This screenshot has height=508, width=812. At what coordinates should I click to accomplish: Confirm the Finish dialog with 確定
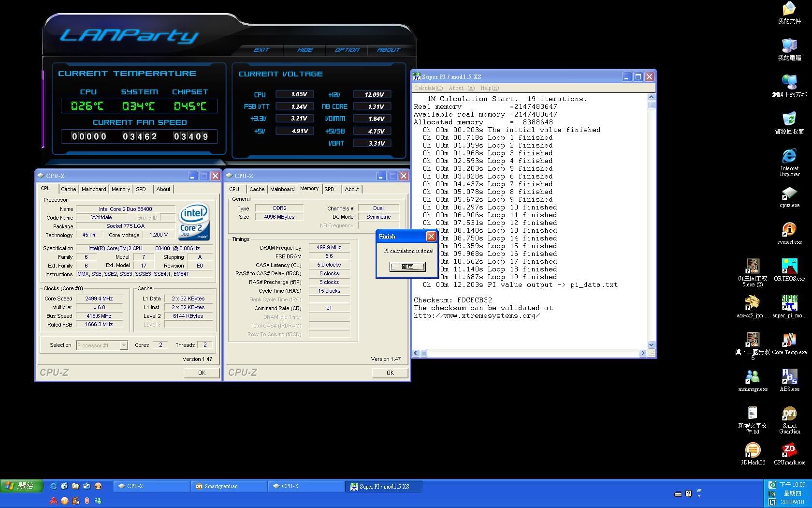(x=407, y=267)
